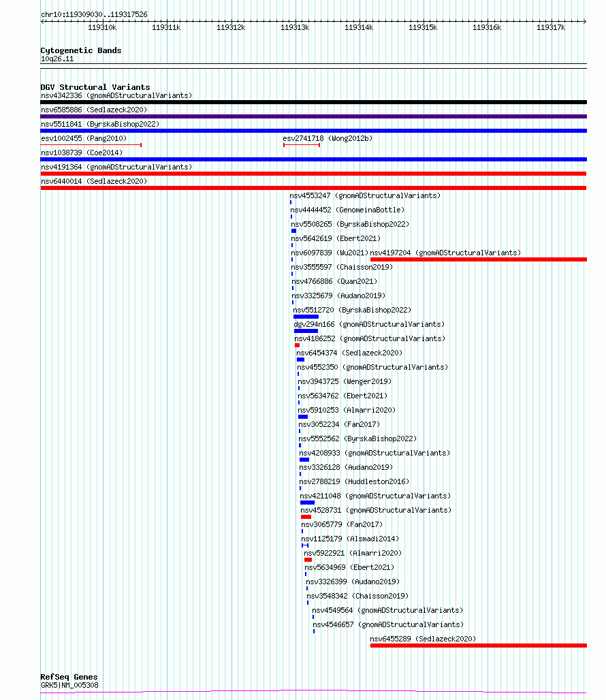Click the chr10:119309030..119317526 coordinates text

[x=94, y=14]
